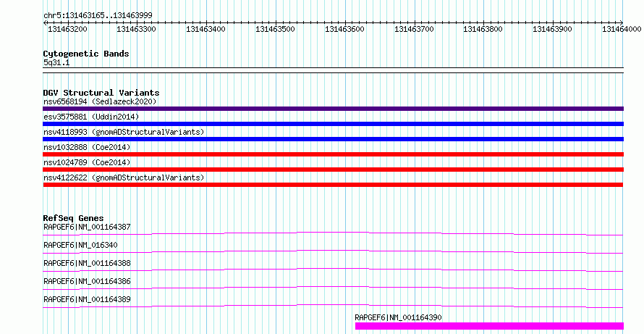Image resolution: width=644 pixels, height=334 pixels.
Task: Click RAPGEF6|NM_001164388 transcript label
Action: [87, 263]
